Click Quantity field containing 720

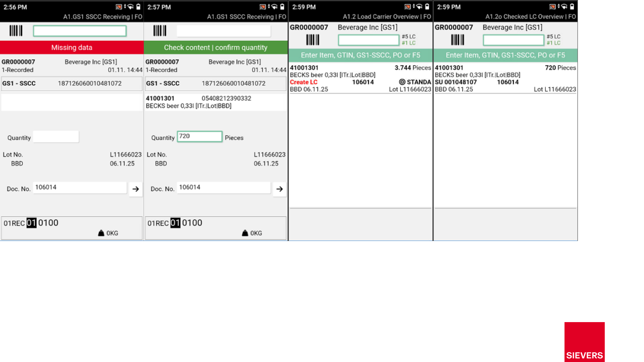[200, 136]
